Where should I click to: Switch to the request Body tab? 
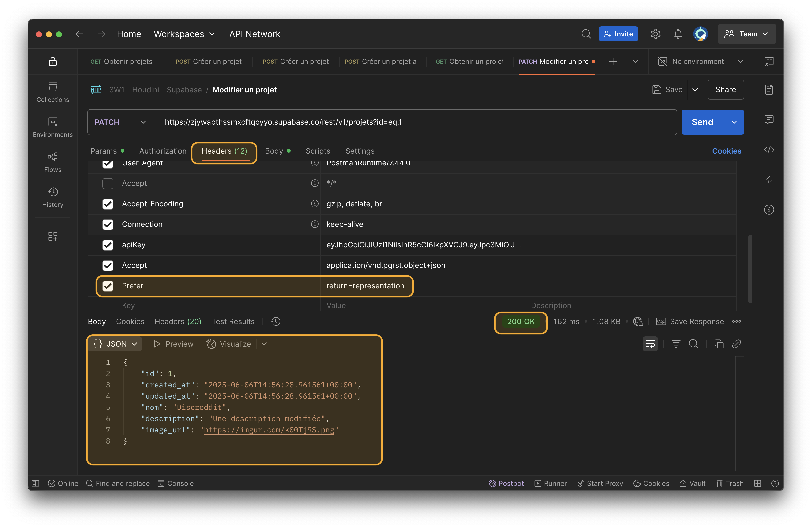point(277,151)
